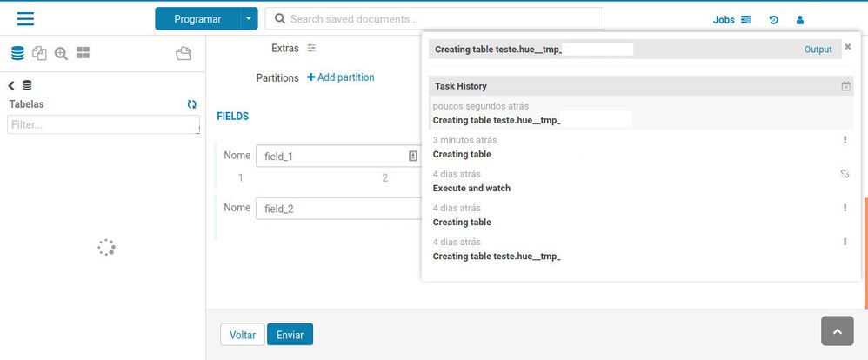Click the Search saved documents field
This screenshot has width=868, height=360.
(435, 19)
